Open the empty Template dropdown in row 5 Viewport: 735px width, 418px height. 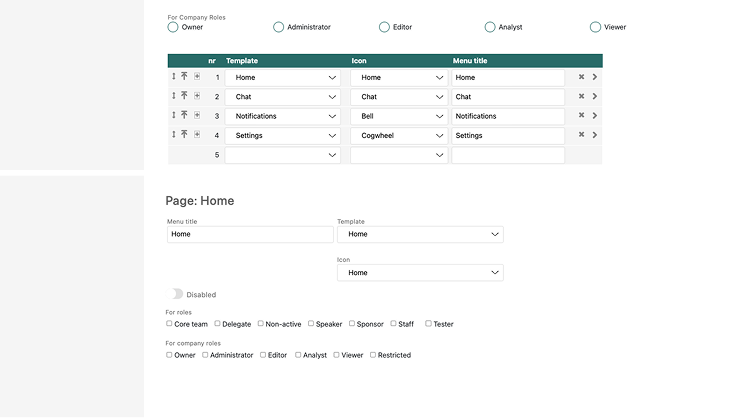click(283, 155)
